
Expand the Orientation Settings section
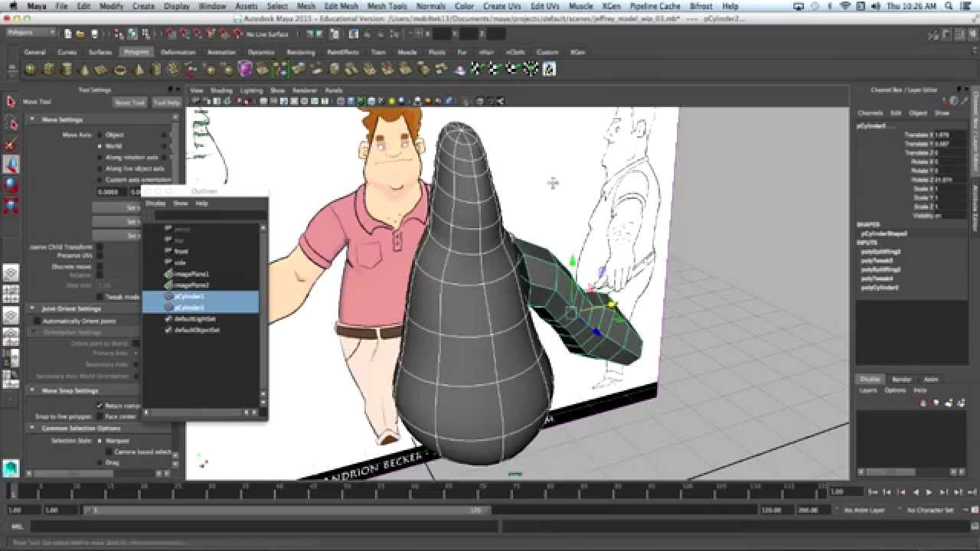pos(32,332)
